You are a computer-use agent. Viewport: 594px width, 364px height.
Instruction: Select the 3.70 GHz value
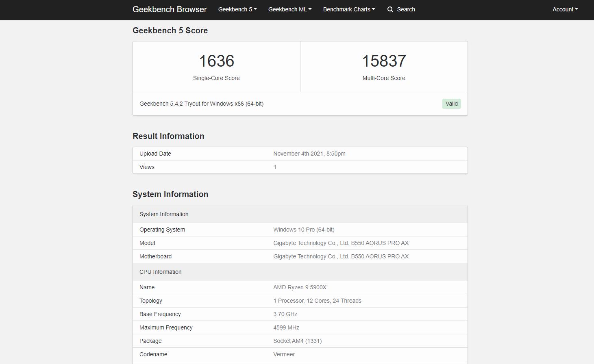(285, 314)
